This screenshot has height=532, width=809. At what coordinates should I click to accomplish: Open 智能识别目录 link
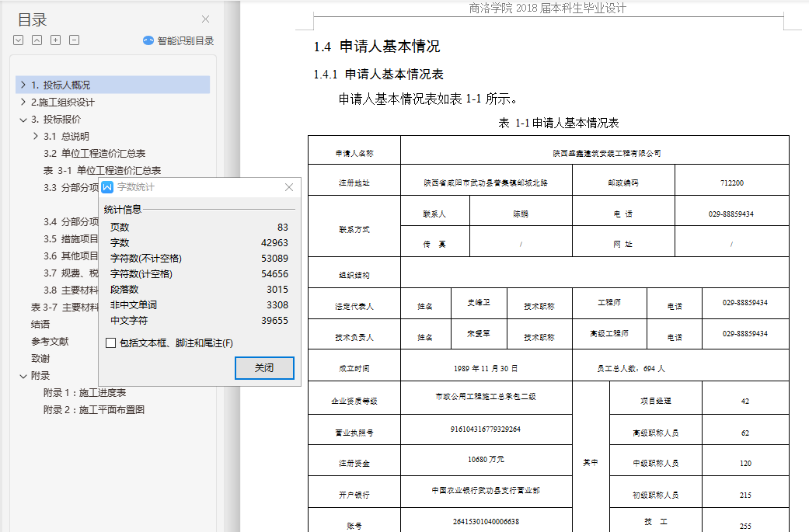[185, 40]
